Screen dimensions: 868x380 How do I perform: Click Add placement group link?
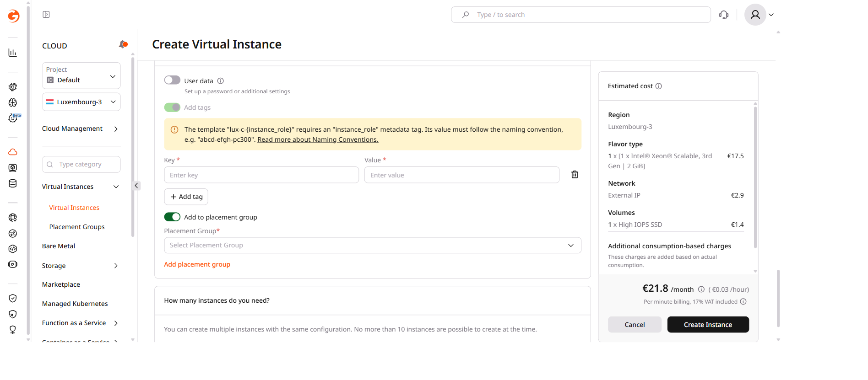197,264
